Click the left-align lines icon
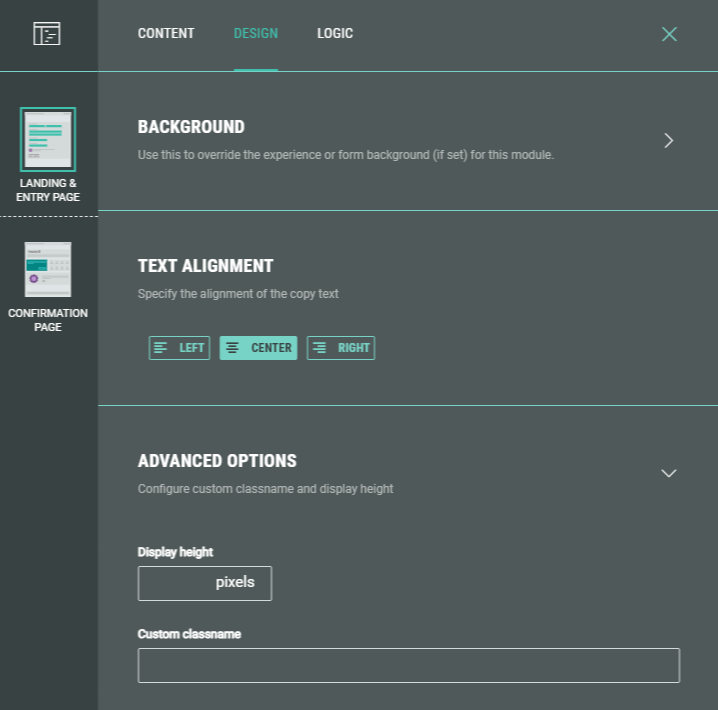Screen dimensions: 718x710 161,348
